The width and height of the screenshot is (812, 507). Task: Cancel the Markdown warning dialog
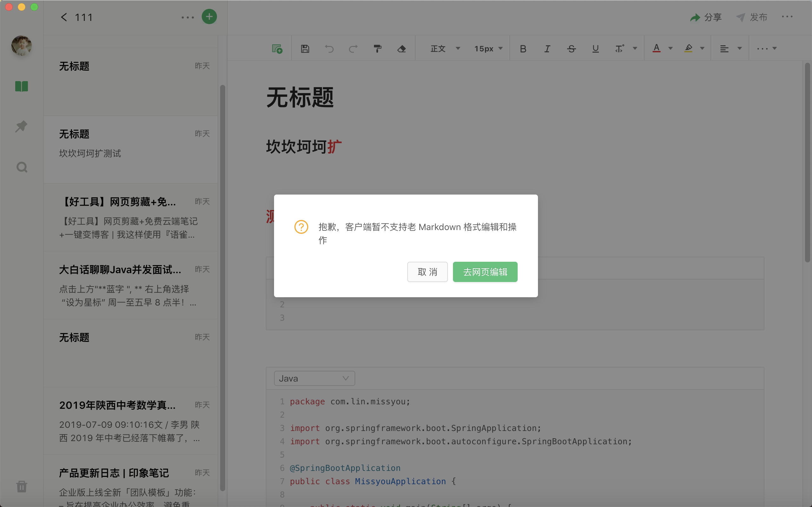(427, 272)
